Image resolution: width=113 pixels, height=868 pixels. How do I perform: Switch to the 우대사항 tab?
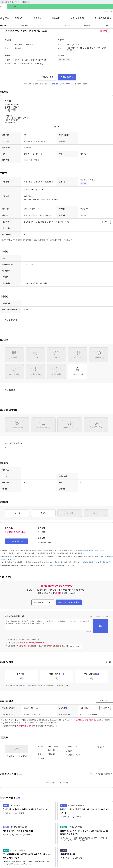pyautogui.click(x=45, y=26)
